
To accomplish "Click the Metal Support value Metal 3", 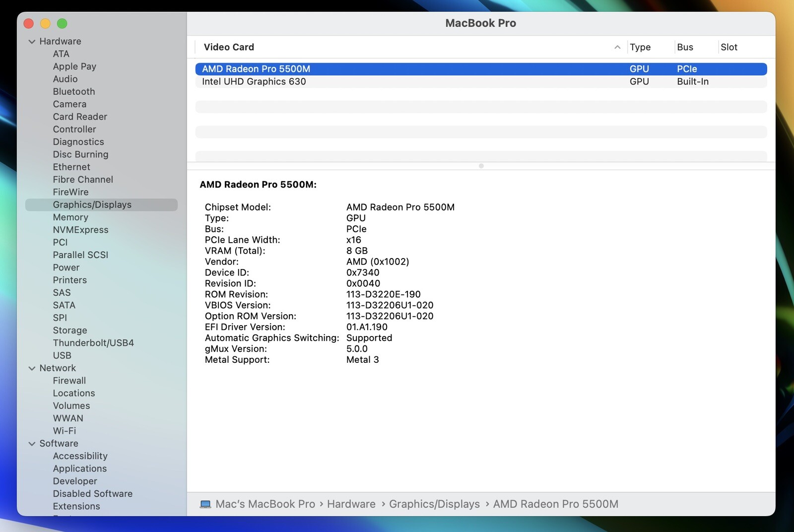I will pyautogui.click(x=363, y=360).
